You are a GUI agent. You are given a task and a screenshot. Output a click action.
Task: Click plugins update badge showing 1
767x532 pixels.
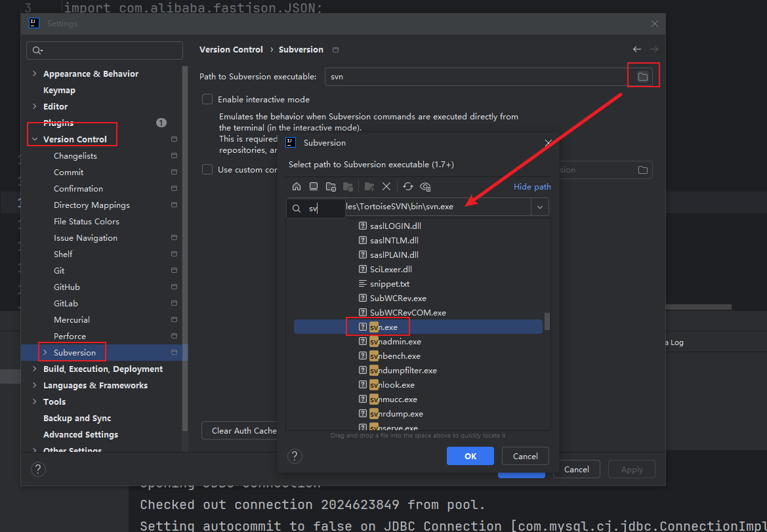pyautogui.click(x=161, y=123)
